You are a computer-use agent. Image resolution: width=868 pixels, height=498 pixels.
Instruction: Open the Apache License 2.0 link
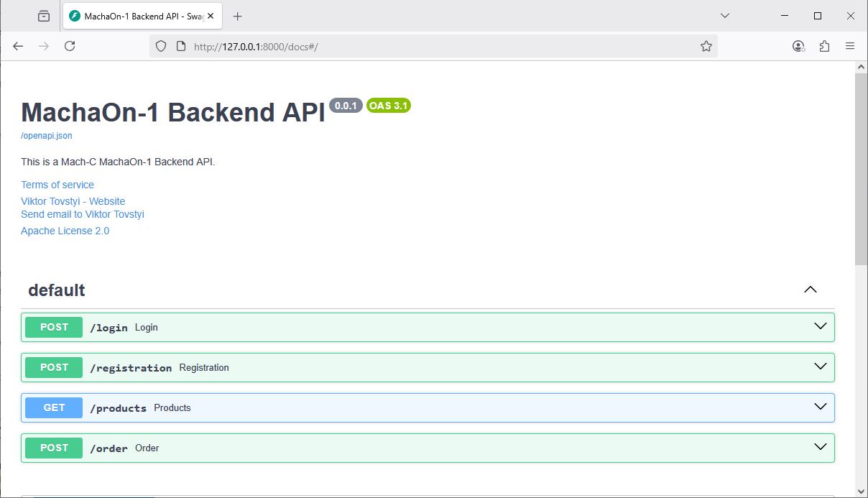point(65,231)
